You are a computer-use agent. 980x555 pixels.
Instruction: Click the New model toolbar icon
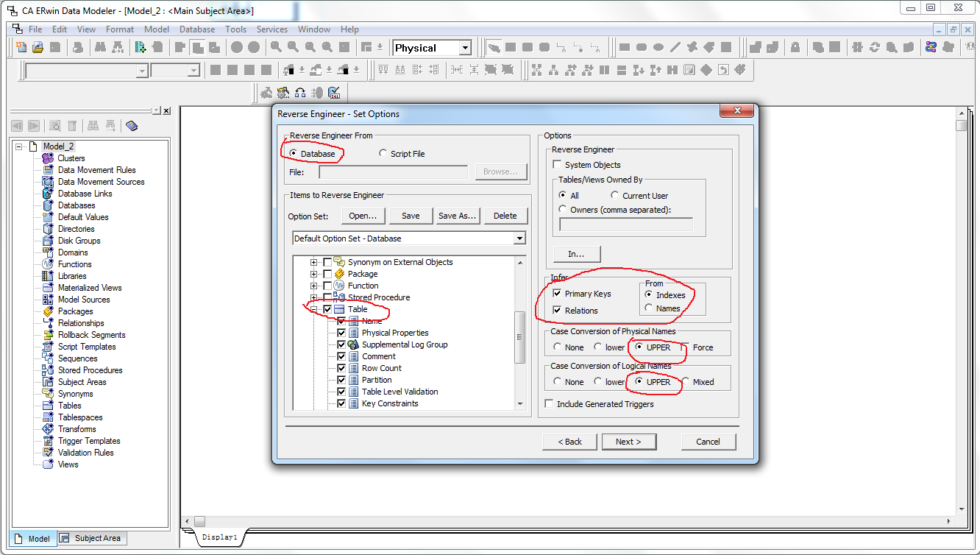(x=21, y=48)
